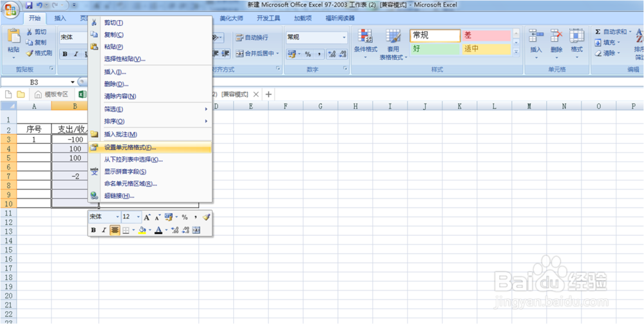Expand the 筛选(E) submenu
The height and width of the screenshot is (324, 644).
pyautogui.click(x=150, y=110)
